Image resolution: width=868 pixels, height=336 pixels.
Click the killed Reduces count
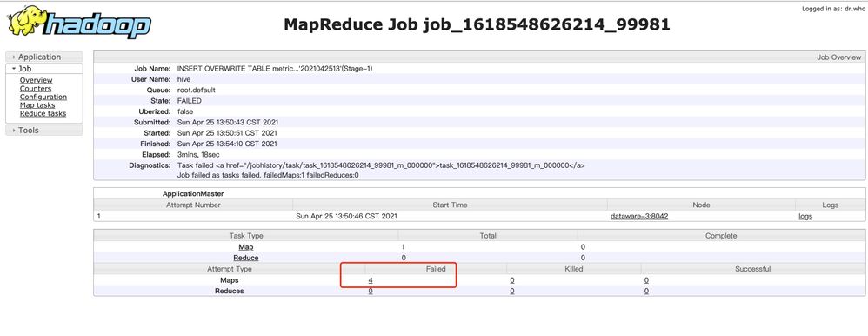point(512,291)
